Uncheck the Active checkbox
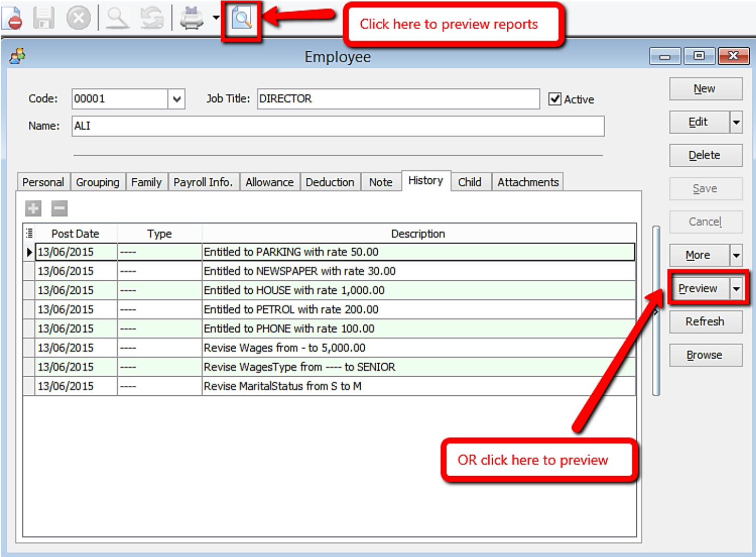 click(x=555, y=99)
